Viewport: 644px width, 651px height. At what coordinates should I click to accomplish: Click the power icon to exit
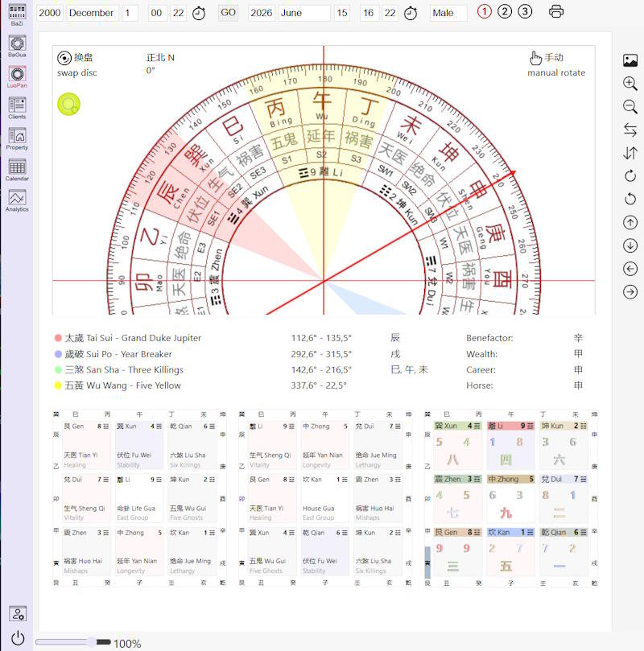point(18,637)
